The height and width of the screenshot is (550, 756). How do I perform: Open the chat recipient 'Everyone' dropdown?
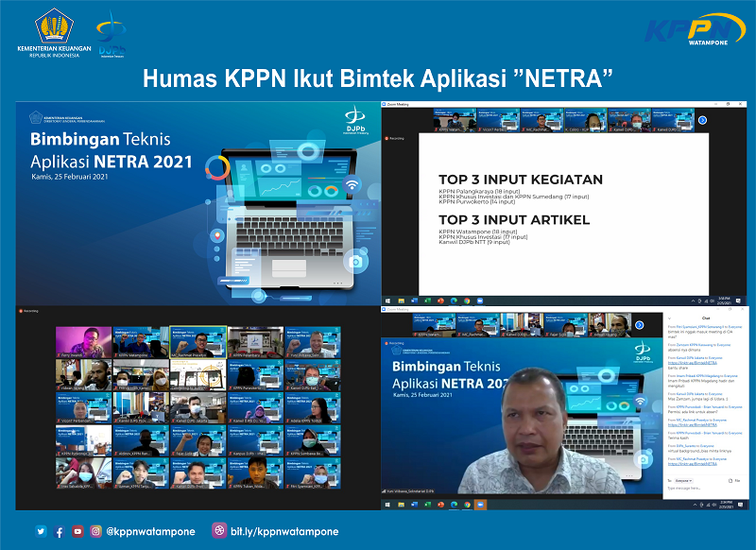point(683,481)
